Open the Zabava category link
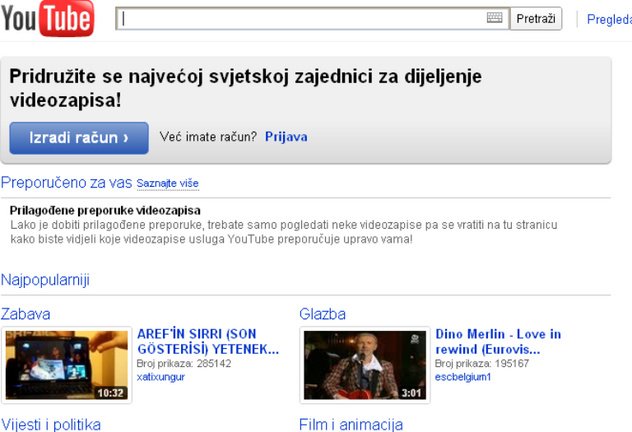This screenshot has height=432, width=632. click(26, 314)
